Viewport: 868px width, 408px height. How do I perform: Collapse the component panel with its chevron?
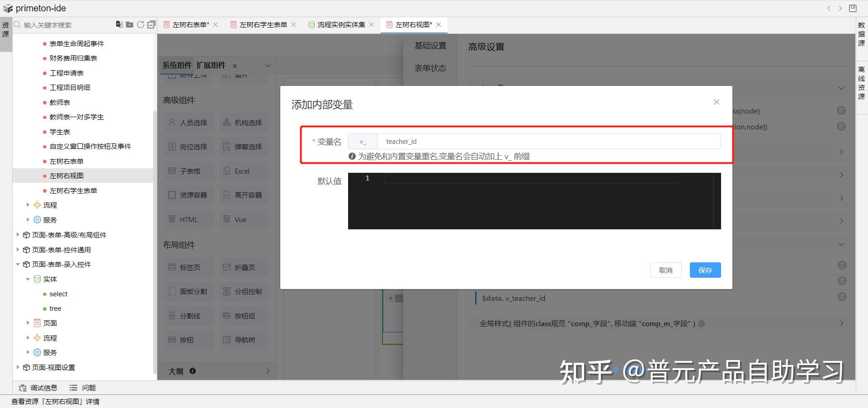(268, 65)
